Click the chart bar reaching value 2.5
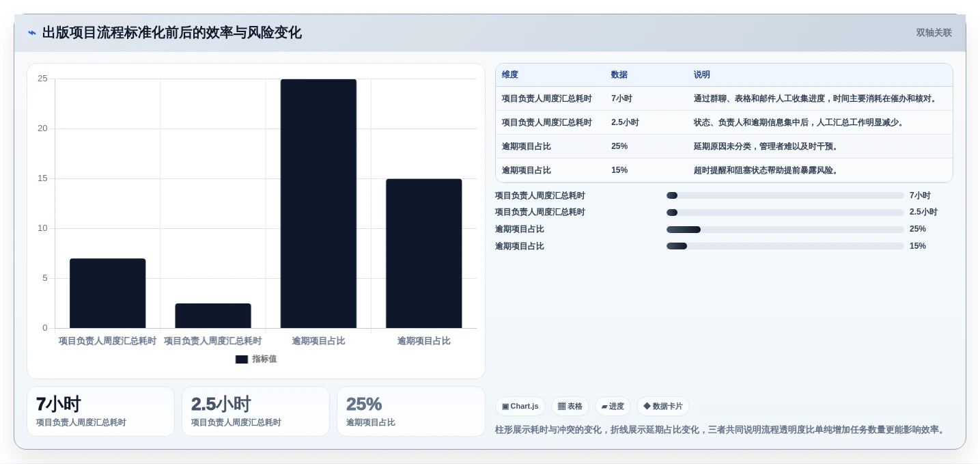Screen dimensions: 980x464 213,316
